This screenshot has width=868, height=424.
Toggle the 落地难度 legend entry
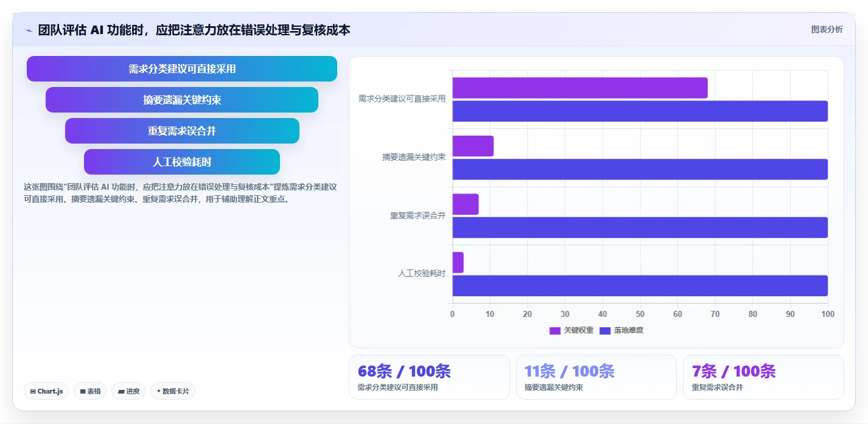(x=621, y=330)
